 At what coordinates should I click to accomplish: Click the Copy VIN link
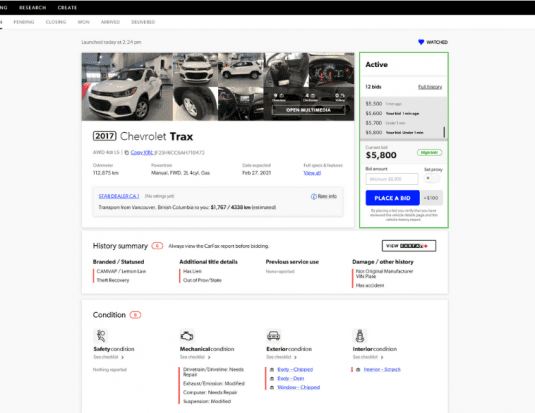(x=142, y=153)
